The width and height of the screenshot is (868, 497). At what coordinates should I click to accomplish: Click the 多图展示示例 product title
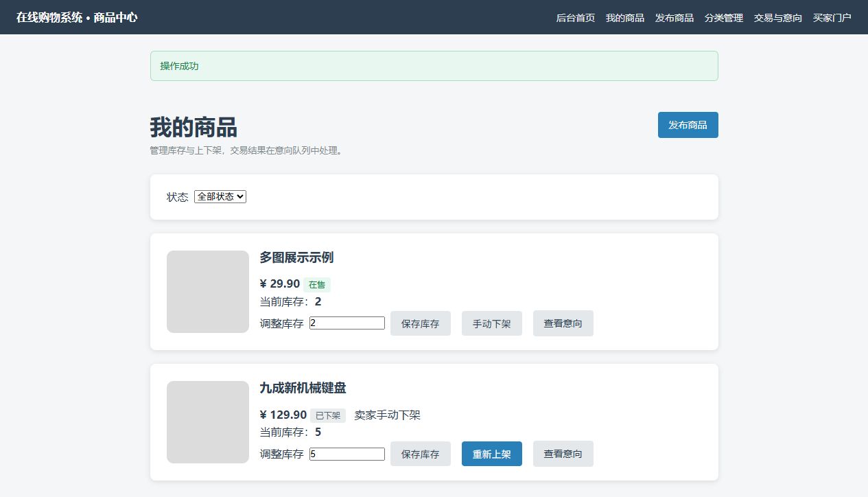point(296,257)
